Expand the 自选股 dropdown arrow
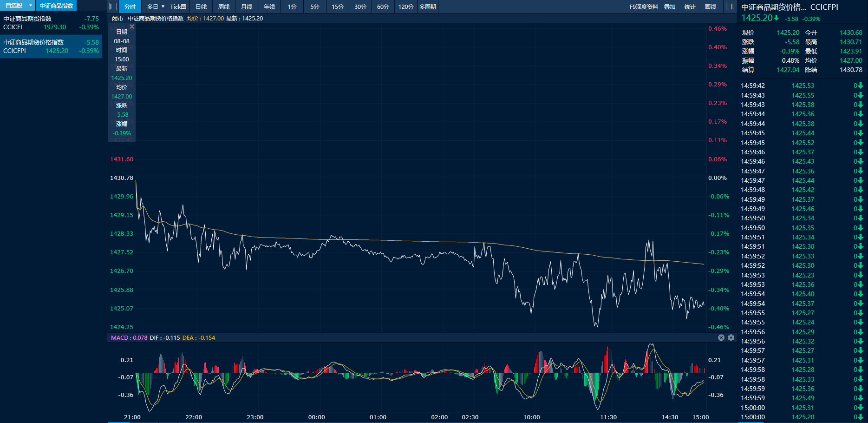Viewport: 868px width, 423px height. (31, 6)
